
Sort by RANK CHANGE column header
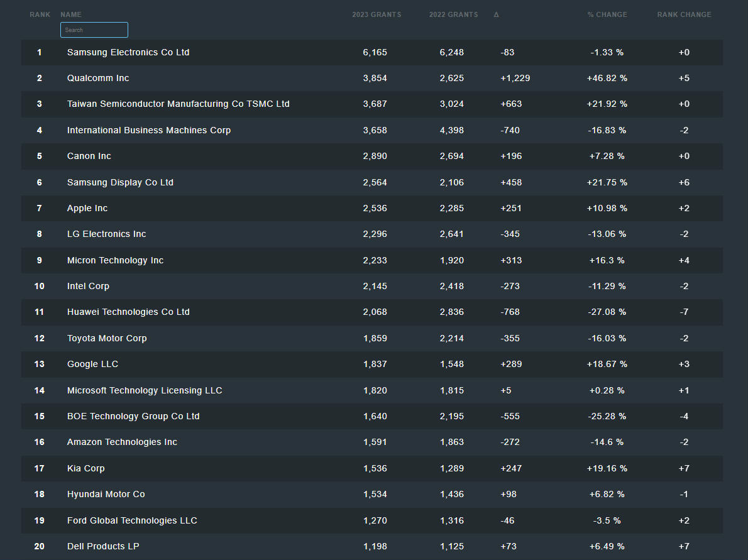[684, 15]
